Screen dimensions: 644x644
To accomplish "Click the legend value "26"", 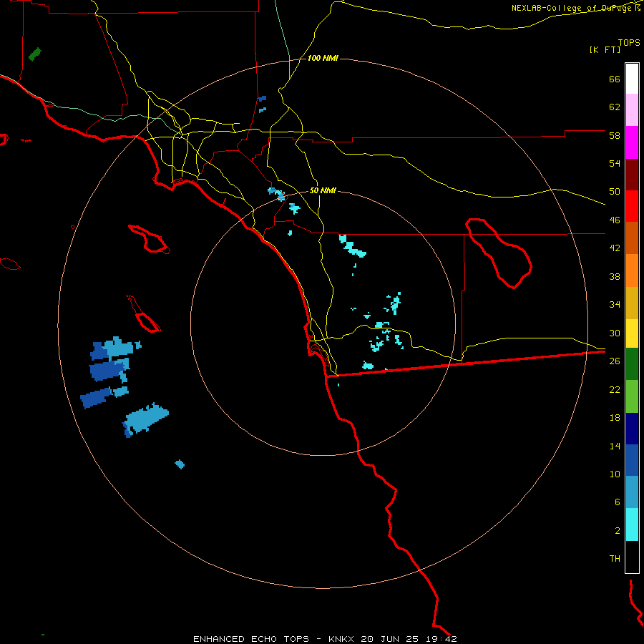I will pyautogui.click(x=615, y=361).
